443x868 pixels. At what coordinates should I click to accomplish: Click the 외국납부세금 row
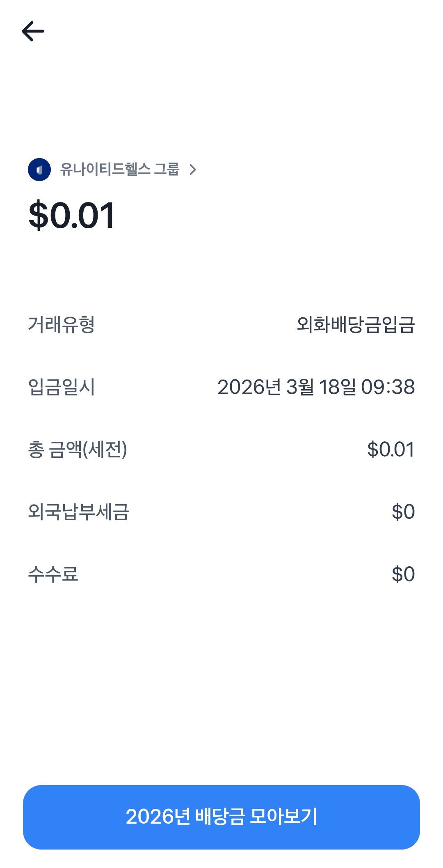(x=221, y=512)
